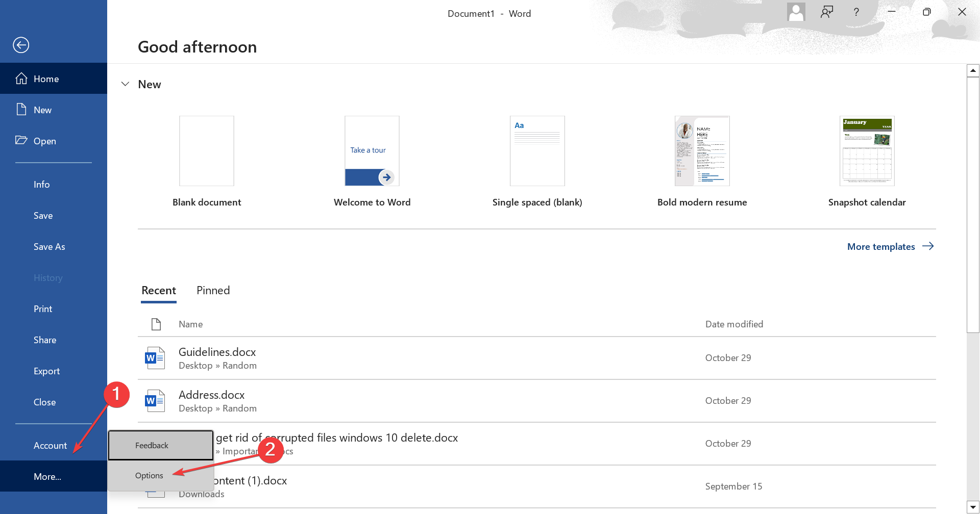
Task: Click the scrollbar down arrow
Action: click(973, 507)
